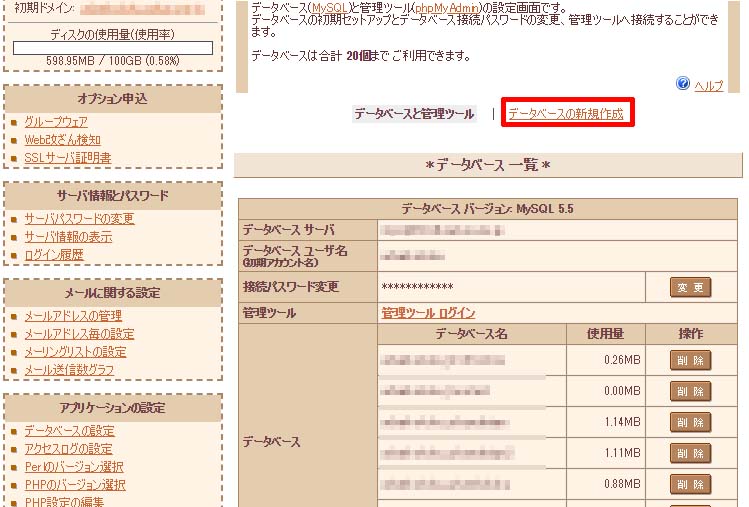This screenshot has height=507, width=749.
Task: Open メールアドレスの管理 in the sidebar
Action: (73, 316)
